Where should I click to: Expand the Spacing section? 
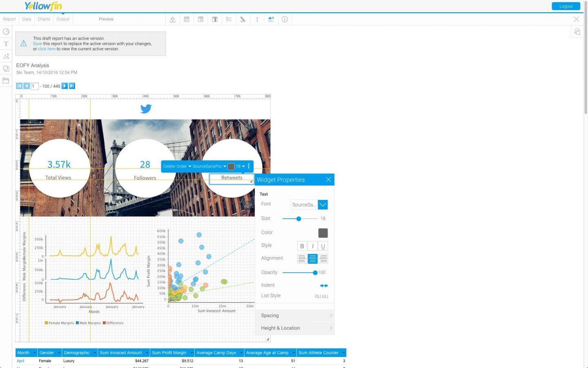point(294,316)
